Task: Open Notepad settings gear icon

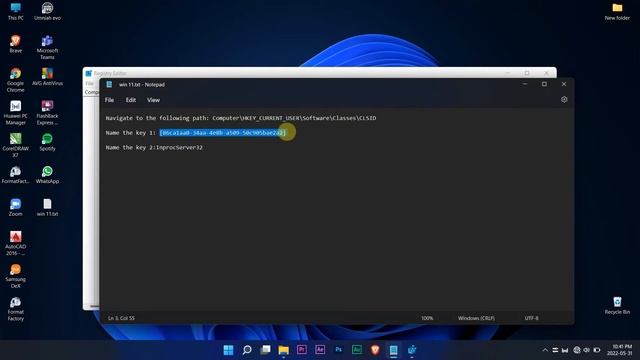Action: point(564,100)
